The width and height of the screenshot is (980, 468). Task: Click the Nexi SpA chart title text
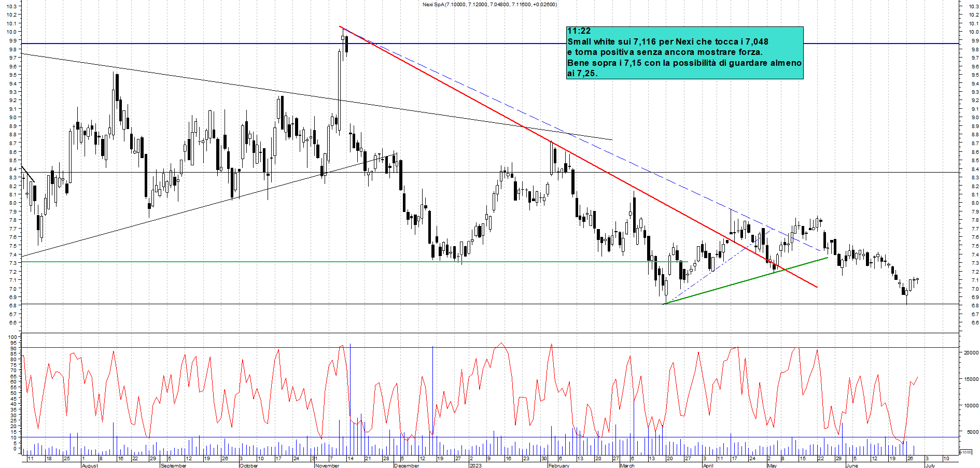point(489,5)
